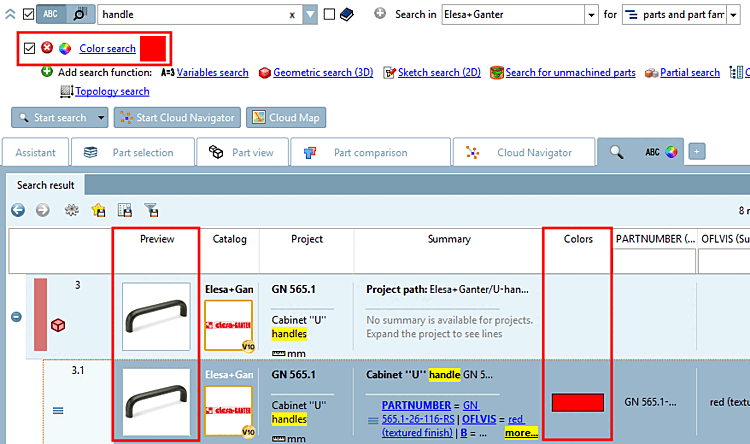
Task: Toggle the checkbox left of ABC button
Action: point(29,14)
